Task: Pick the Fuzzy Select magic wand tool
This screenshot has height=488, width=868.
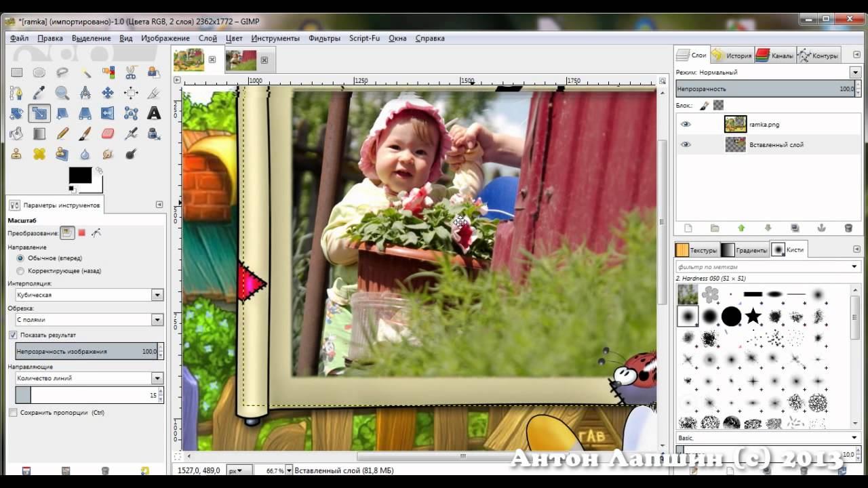Action: [85, 73]
